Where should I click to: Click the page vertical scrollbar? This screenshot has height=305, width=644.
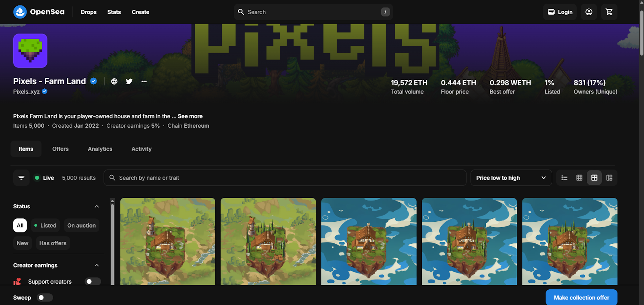(642, 32)
